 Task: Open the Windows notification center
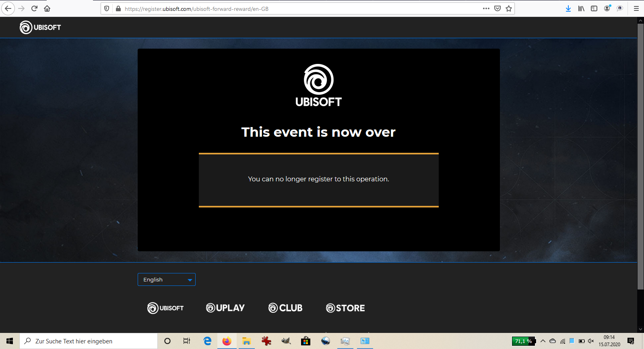[631, 341]
